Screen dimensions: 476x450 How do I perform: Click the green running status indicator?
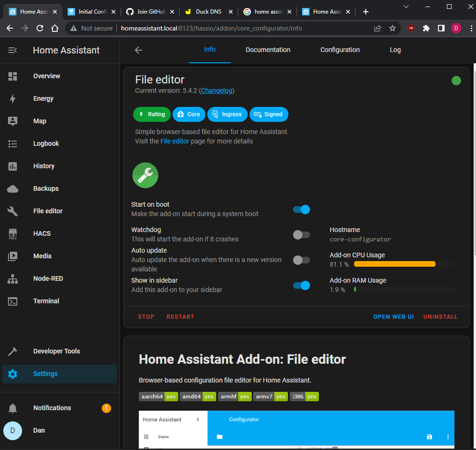pyautogui.click(x=456, y=81)
